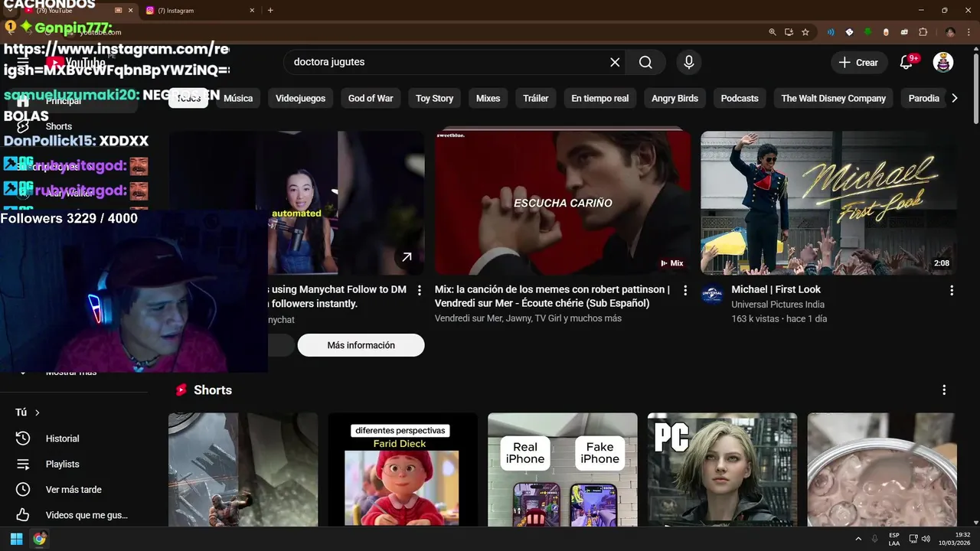
Task: Open the Farid Dieck diferentes perspectivas short
Action: (403, 470)
